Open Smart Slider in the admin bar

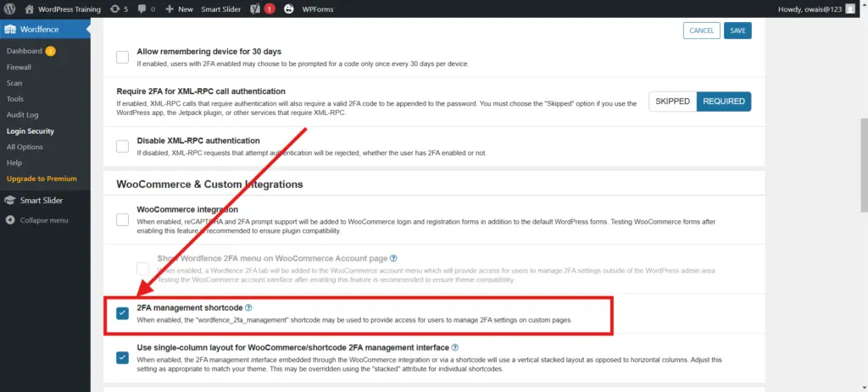220,8
